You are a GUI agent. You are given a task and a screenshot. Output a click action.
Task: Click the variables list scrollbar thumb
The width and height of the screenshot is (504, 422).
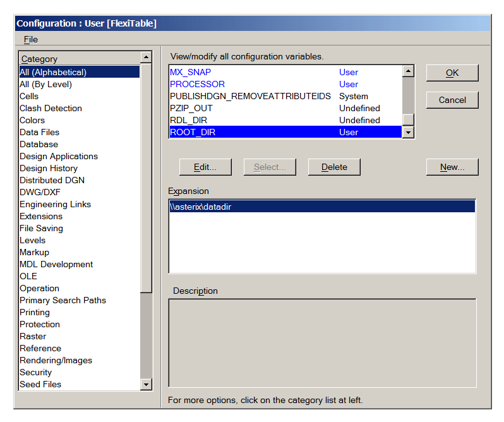(408, 120)
